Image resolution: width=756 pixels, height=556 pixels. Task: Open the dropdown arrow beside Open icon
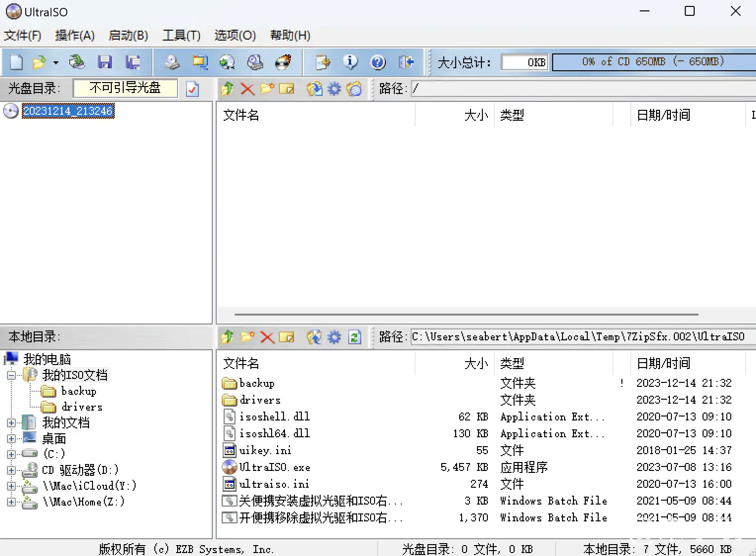[56, 63]
